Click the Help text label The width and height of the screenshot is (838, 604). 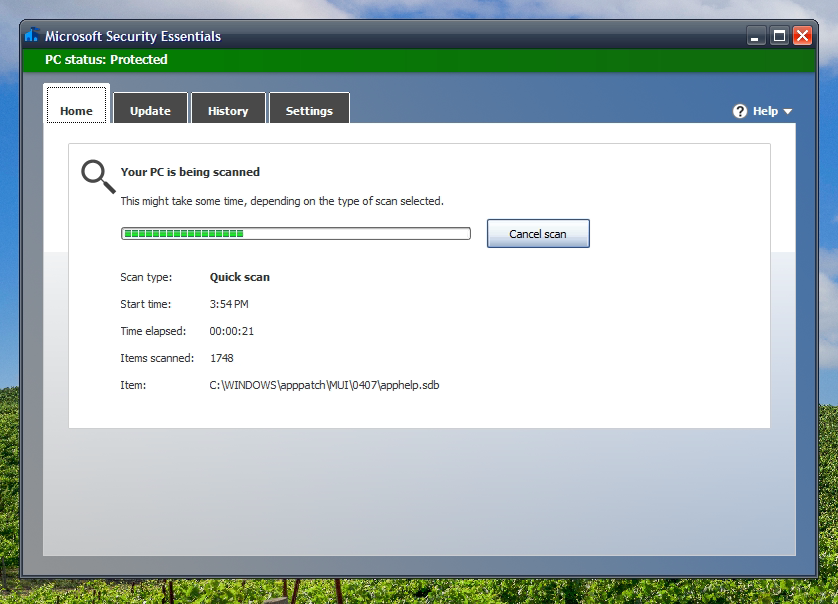(x=765, y=111)
